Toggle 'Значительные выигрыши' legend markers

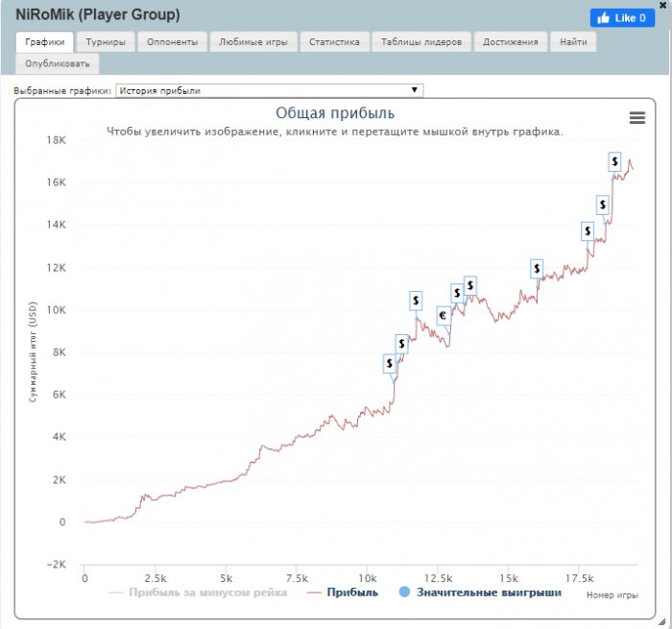point(479,593)
